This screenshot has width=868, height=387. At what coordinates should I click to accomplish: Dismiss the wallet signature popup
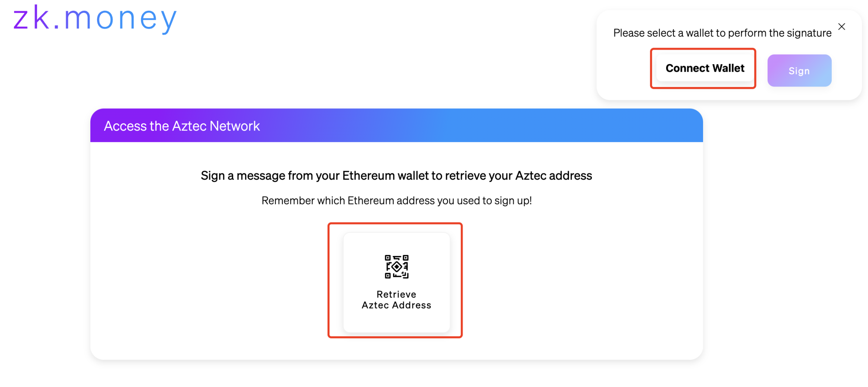[x=842, y=26]
